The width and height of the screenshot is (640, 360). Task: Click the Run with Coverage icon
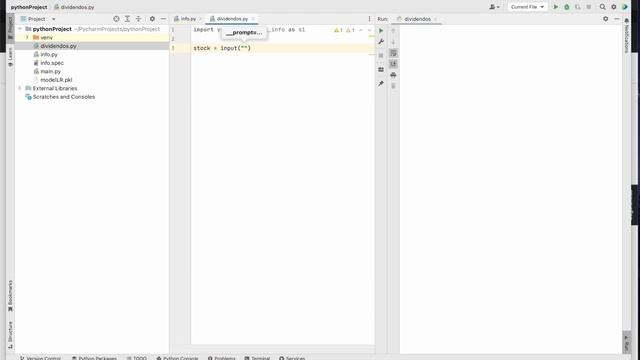[578, 7]
